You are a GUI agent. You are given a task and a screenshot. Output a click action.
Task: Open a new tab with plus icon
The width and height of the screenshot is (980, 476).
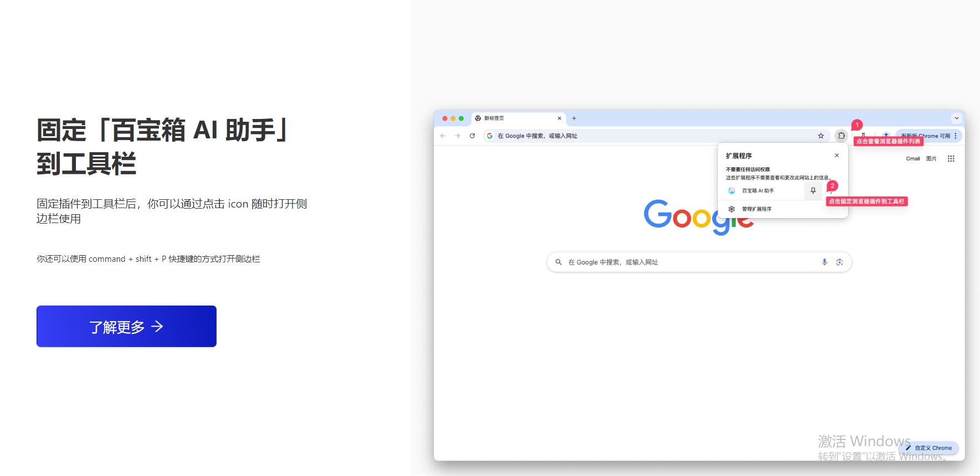[x=574, y=118]
